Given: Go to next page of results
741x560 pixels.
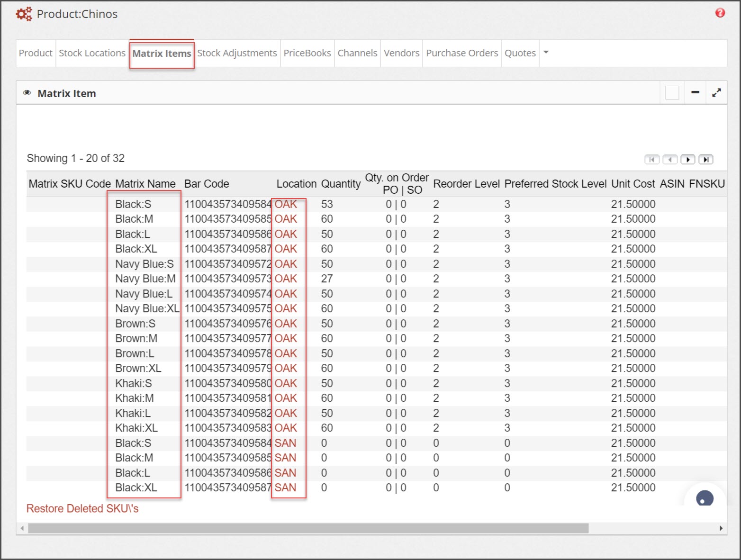Looking at the screenshot, I should tap(688, 160).
